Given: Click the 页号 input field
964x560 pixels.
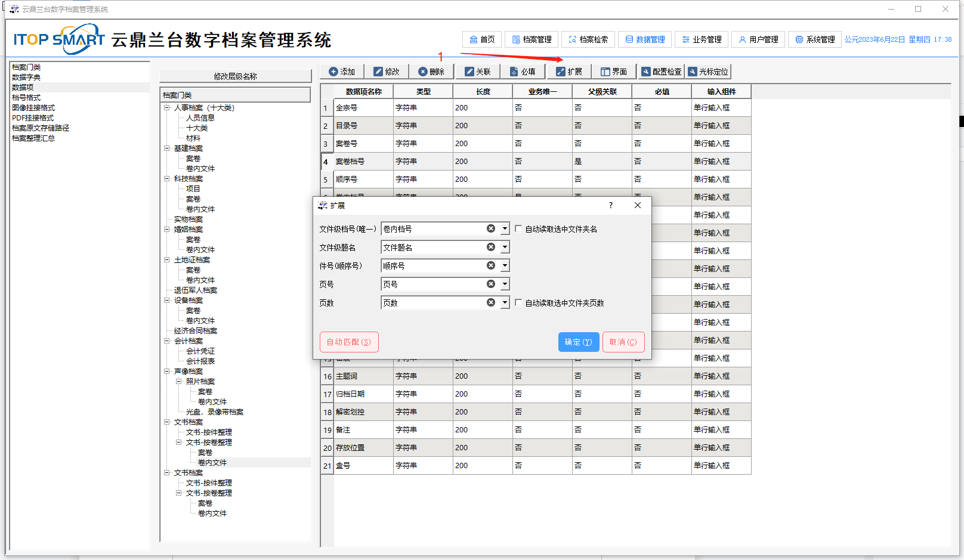Looking at the screenshot, I should point(433,284).
